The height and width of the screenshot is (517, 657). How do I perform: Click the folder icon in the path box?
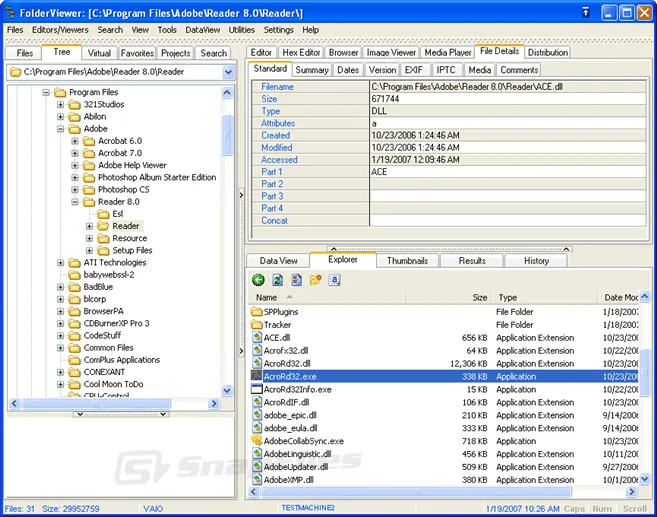(16, 72)
